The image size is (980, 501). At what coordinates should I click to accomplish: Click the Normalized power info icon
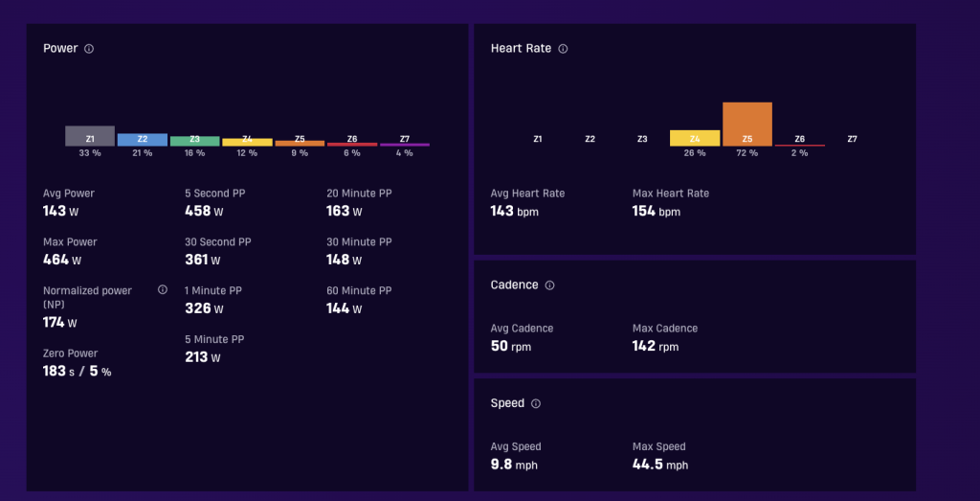point(163,289)
